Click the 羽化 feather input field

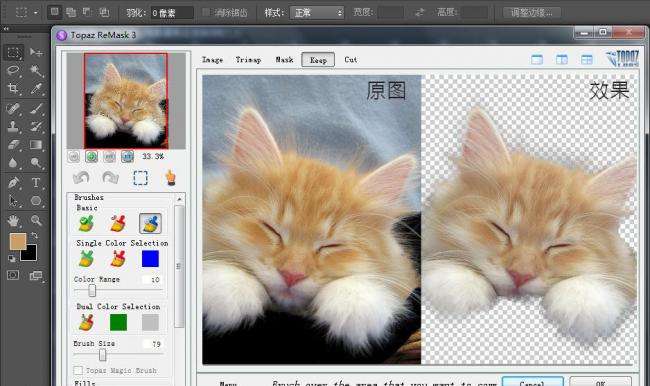click(172, 13)
